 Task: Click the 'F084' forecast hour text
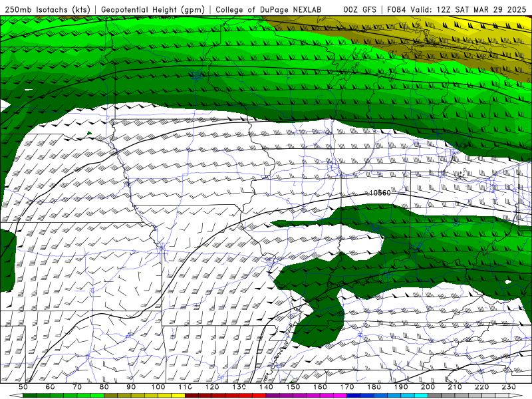coord(396,9)
